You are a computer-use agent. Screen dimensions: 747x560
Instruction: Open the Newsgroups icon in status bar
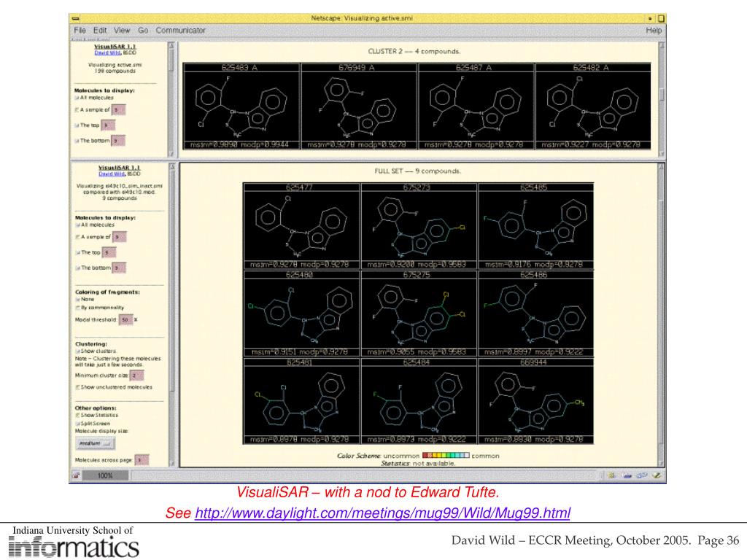(x=642, y=475)
